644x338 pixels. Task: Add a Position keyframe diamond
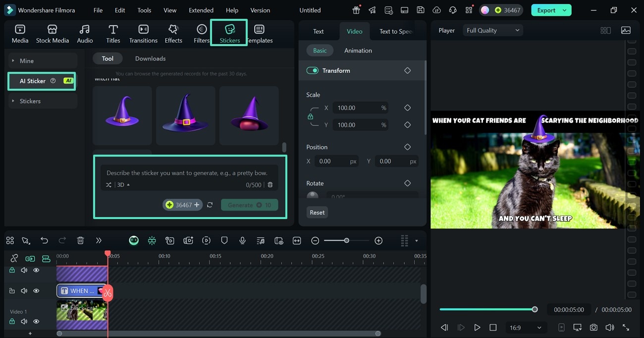(407, 147)
